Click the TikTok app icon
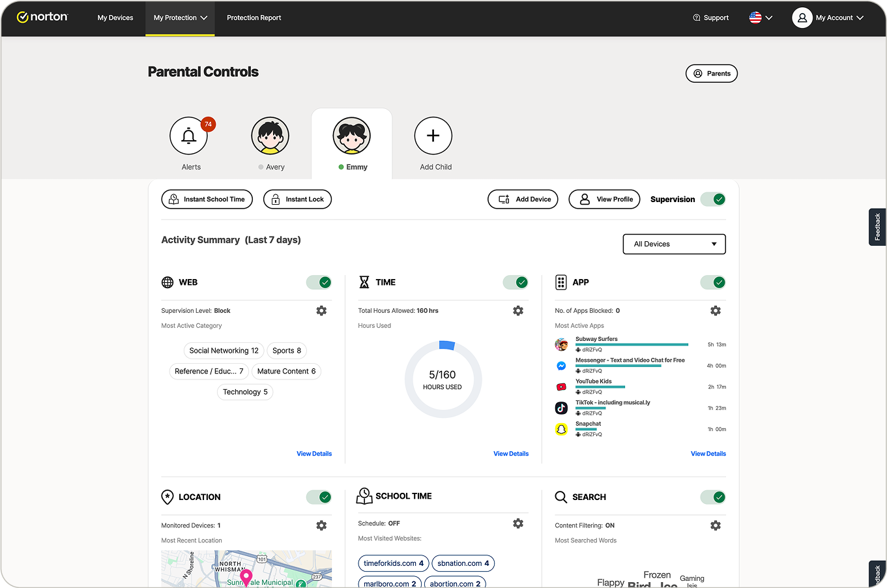 [x=561, y=408]
